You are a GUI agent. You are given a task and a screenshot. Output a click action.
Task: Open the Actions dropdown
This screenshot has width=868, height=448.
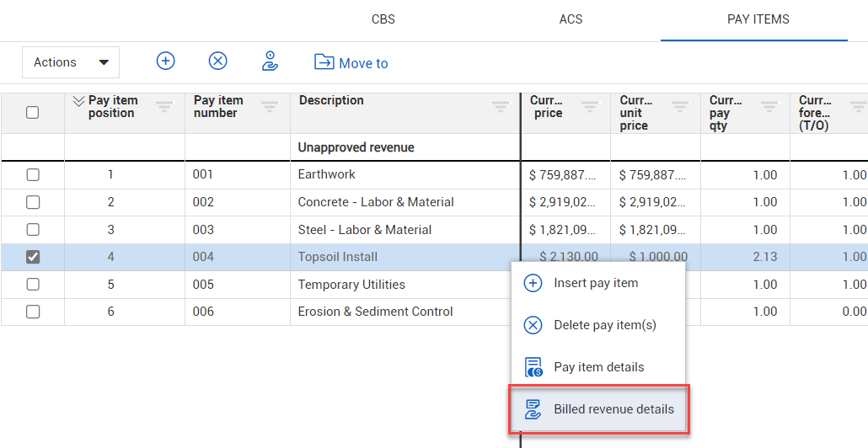[x=71, y=62]
